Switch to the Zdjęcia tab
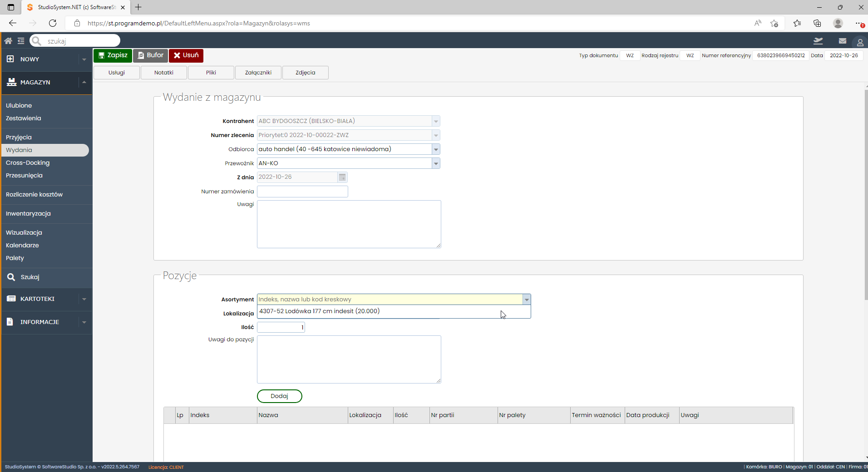The height and width of the screenshot is (472, 868). click(306, 73)
